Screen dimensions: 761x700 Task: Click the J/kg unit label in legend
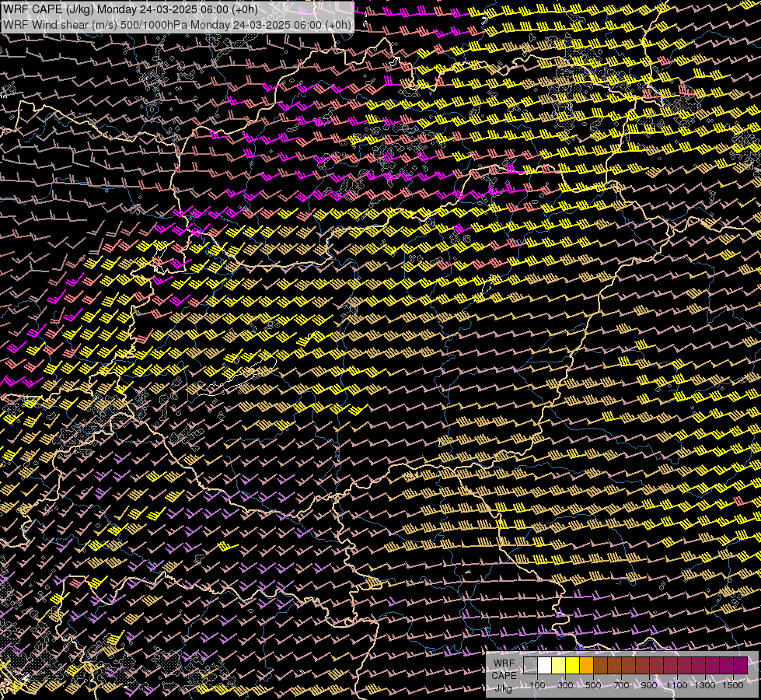pos(503,688)
